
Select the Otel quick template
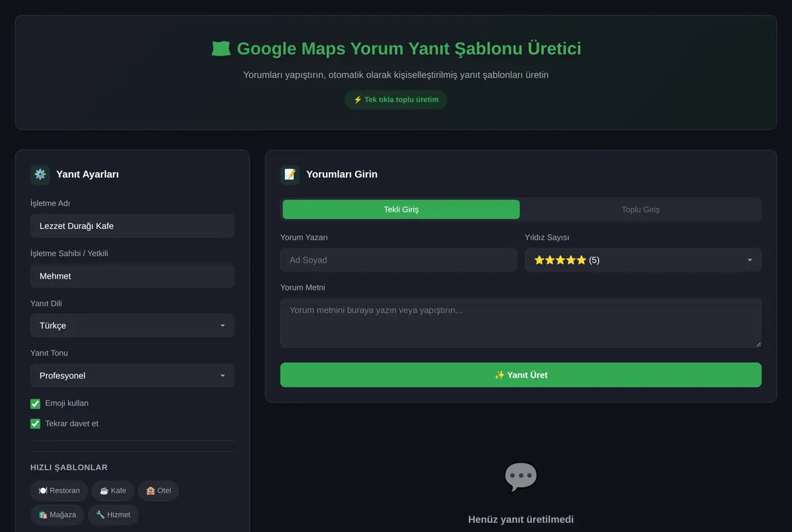click(158, 490)
